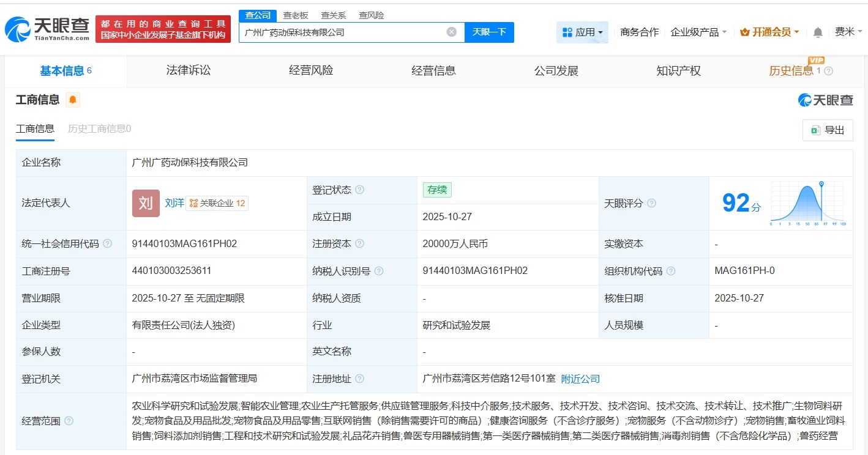868x455 pixels.
Task: Click the blue apps grid icon on 应用
Action: point(567,32)
